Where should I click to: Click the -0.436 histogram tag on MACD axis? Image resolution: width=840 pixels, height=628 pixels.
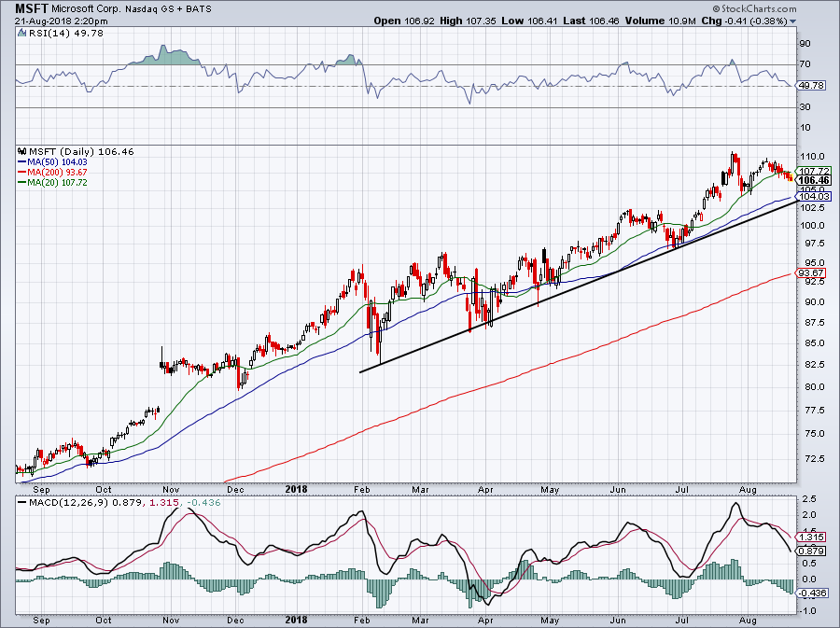click(812, 593)
